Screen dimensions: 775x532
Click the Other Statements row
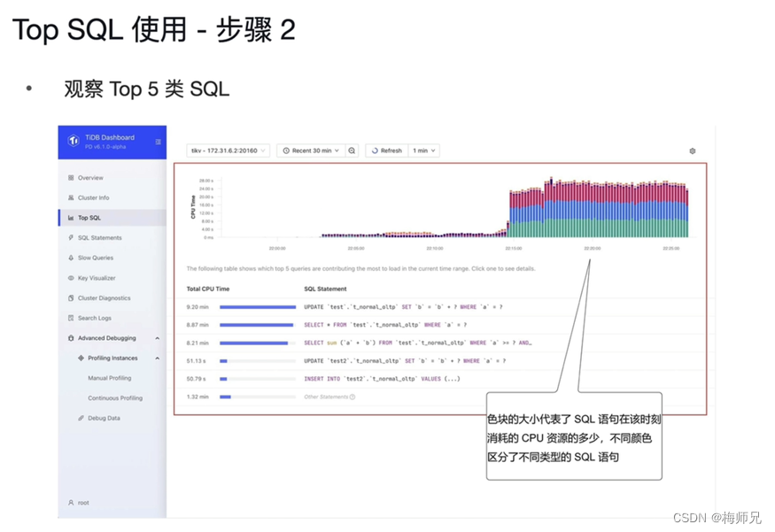point(440,397)
